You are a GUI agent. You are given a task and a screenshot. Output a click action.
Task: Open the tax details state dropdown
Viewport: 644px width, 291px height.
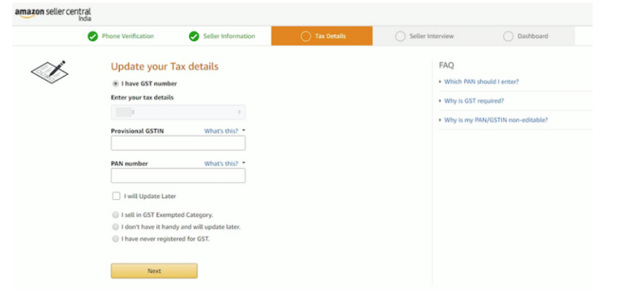click(x=178, y=112)
